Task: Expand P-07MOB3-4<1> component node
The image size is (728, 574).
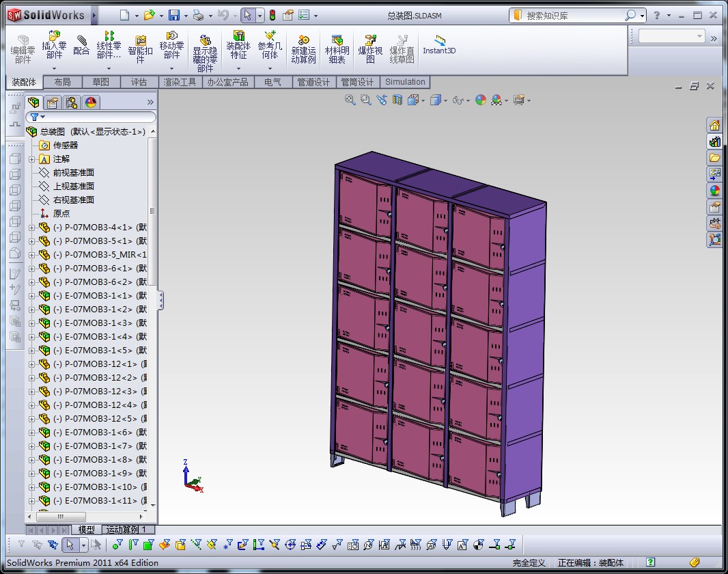Action: [31, 228]
